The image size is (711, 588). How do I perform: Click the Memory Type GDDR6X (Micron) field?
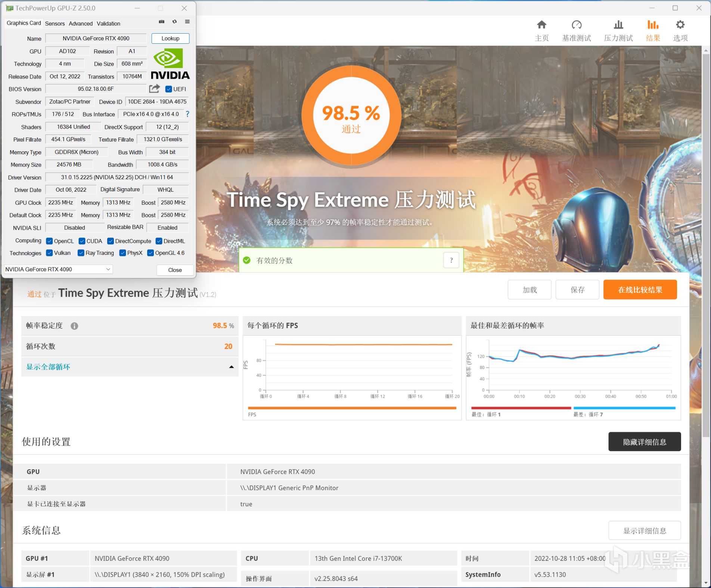[x=77, y=152]
